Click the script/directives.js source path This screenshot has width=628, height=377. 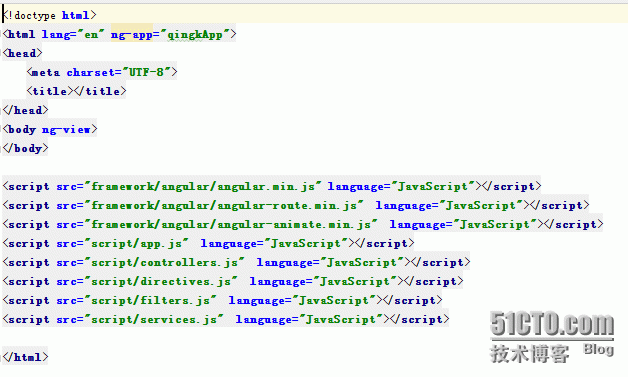pyautogui.click(x=161, y=282)
